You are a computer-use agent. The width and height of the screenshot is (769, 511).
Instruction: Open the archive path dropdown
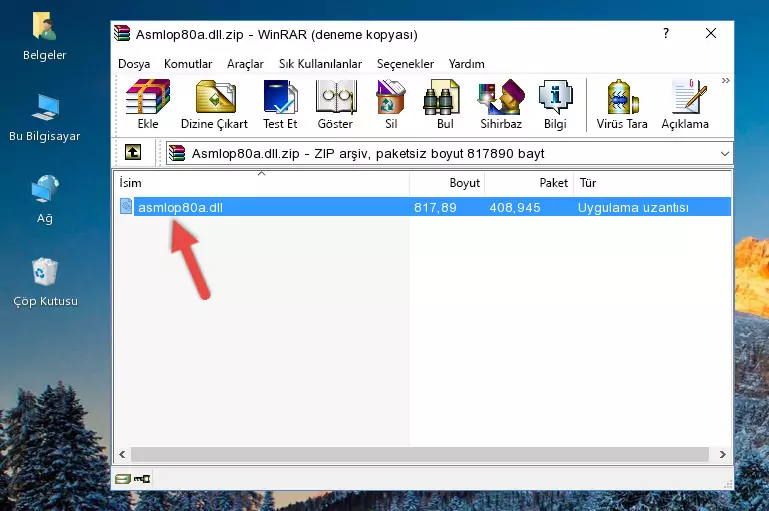pos(724,153)
